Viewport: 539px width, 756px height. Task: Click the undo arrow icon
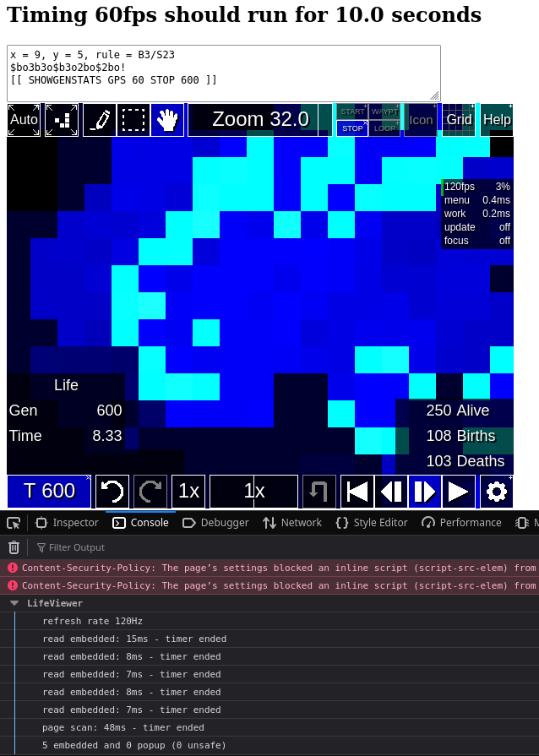click(112, 492)
